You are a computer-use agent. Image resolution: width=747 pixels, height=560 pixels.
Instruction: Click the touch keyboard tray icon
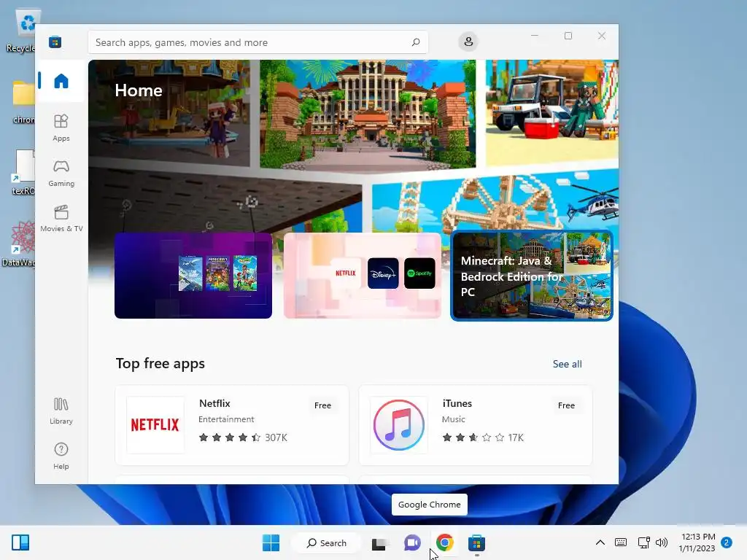(621, 542)
